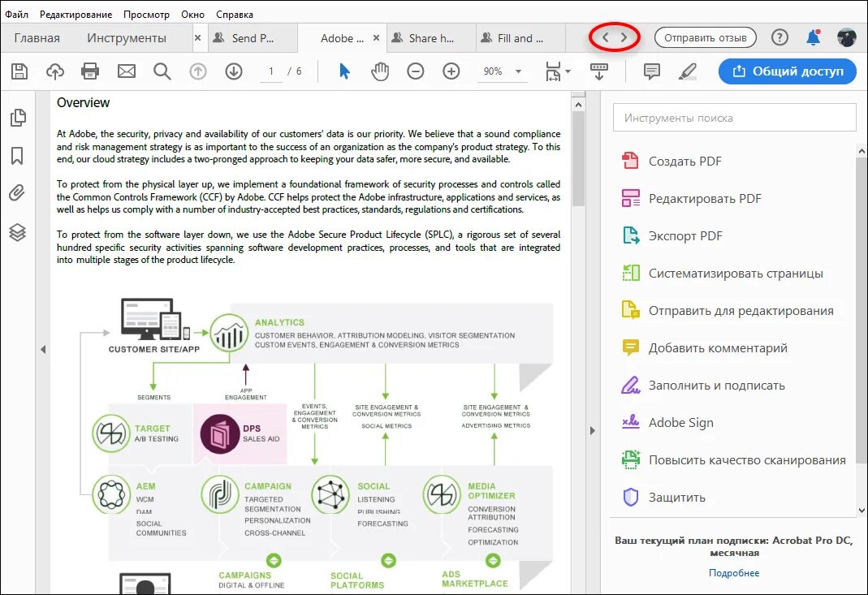The image size is (868, 595).
Task: Close the Инструменты tab
Action: pyautogui.click(x=197, y=37)
